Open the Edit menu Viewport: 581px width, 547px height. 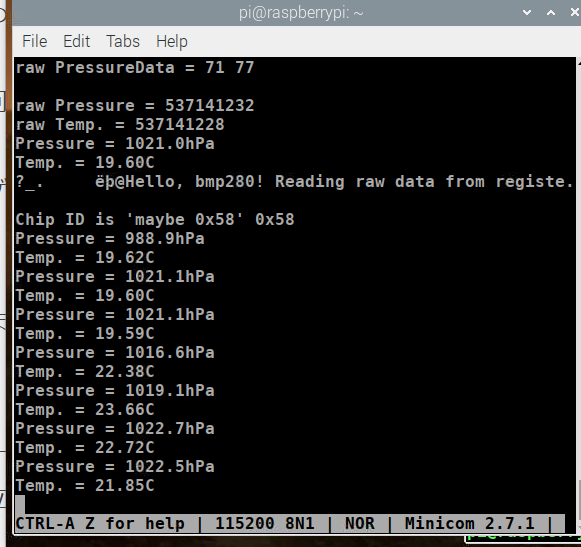point(76,41)
